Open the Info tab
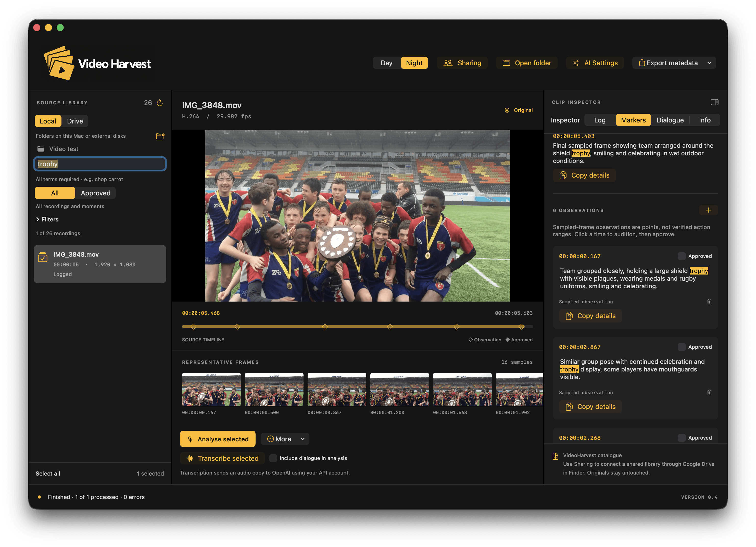Image resolution: width=756 pixels, height=547 pixels. pyautogui.click(x=704, y=120)
